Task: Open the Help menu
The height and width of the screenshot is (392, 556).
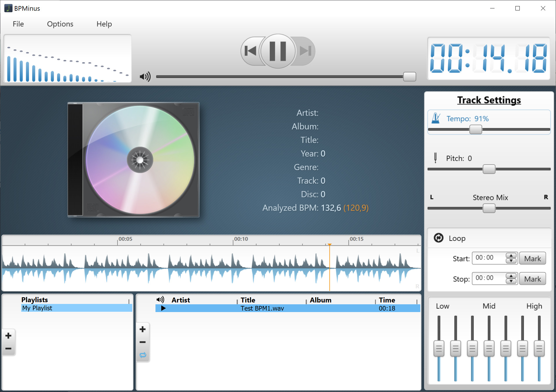Action: click(x=104, y=24)
